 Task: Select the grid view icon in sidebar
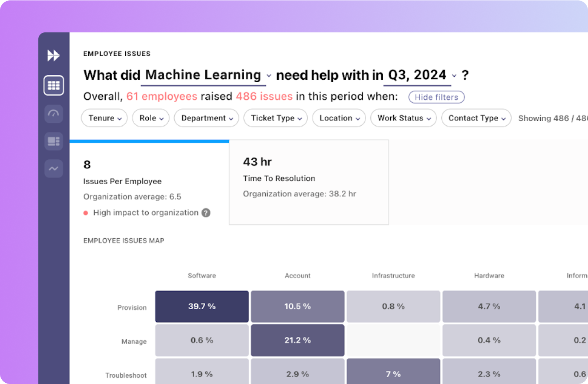click(x=54, y=85)
